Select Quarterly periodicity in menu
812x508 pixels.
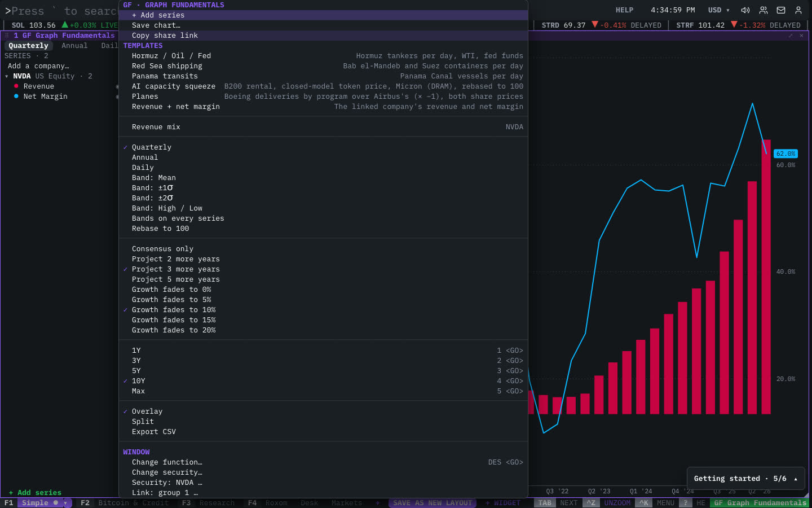(323, 147)
